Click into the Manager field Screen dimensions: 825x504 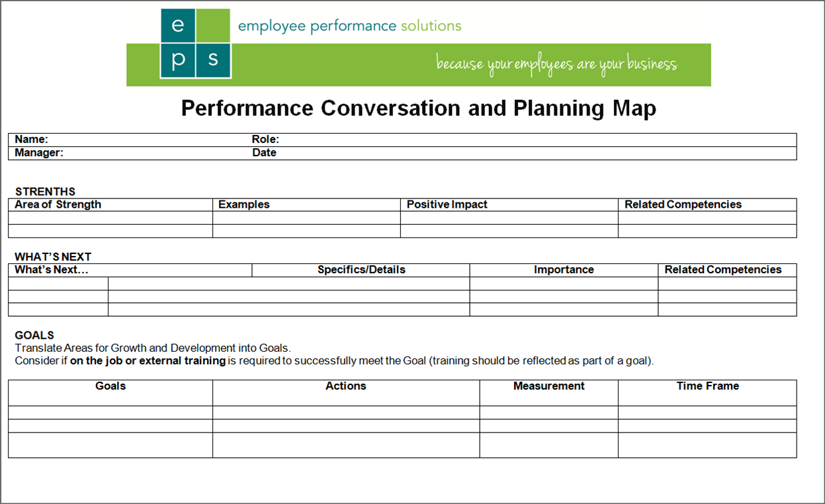[152, 153]
